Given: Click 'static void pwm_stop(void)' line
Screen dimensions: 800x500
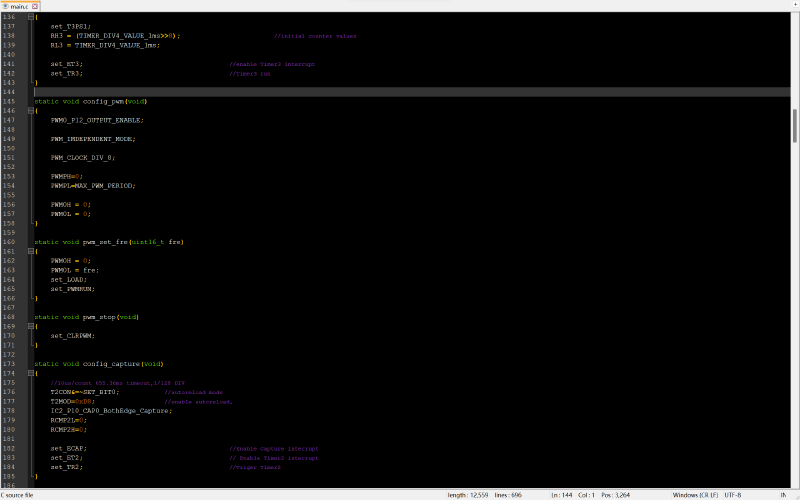Looking at the screenshot, I should 87,317.
